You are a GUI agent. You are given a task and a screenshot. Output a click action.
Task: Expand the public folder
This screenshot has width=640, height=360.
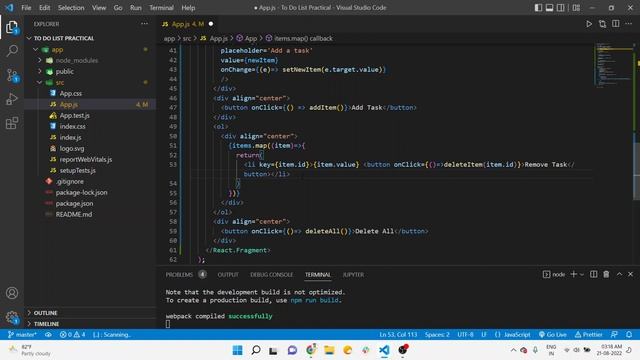(40, 71)
